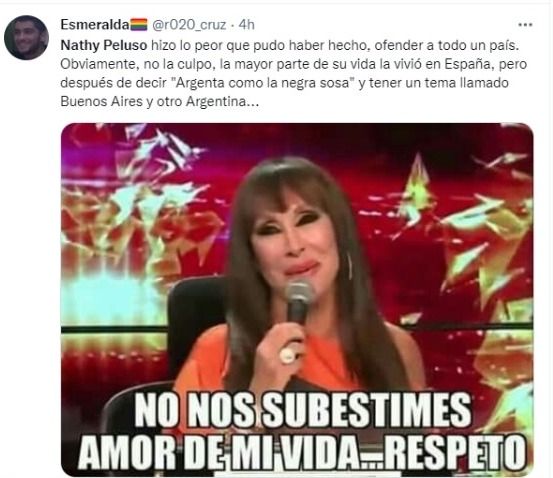Click the 4h timestamp of the tweet

(x=246, y=25)
